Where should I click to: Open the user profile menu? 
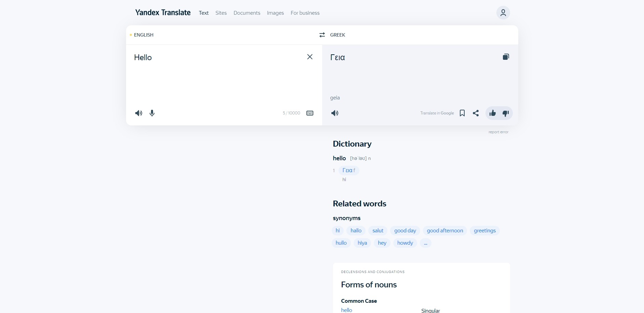coord(503,13)
